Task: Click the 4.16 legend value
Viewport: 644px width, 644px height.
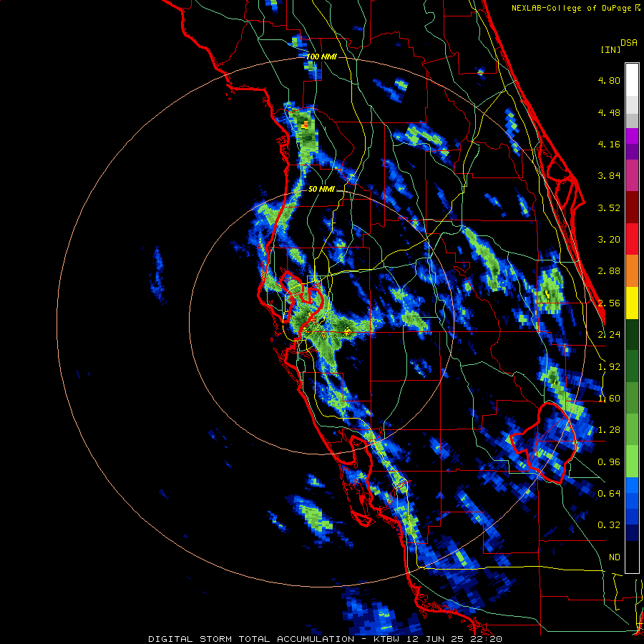Action: point(609,144)
